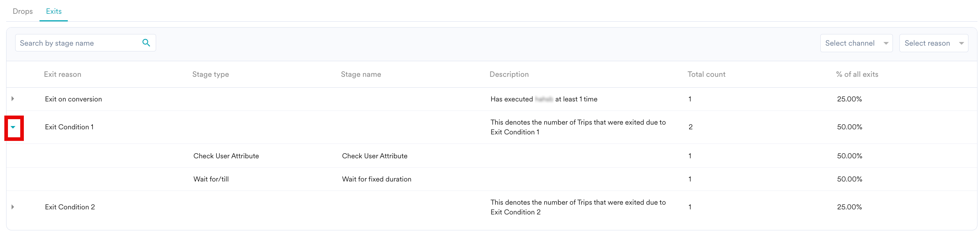Select the Exits tab
This screenshot has height=234, width=980.
[x=53, y=12]
